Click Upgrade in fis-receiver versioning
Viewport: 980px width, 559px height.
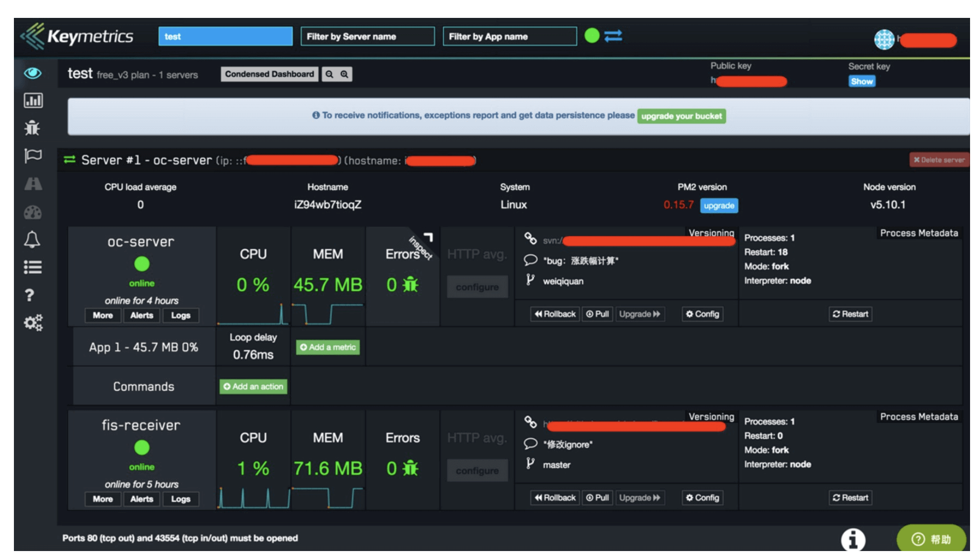click(640, 497)
